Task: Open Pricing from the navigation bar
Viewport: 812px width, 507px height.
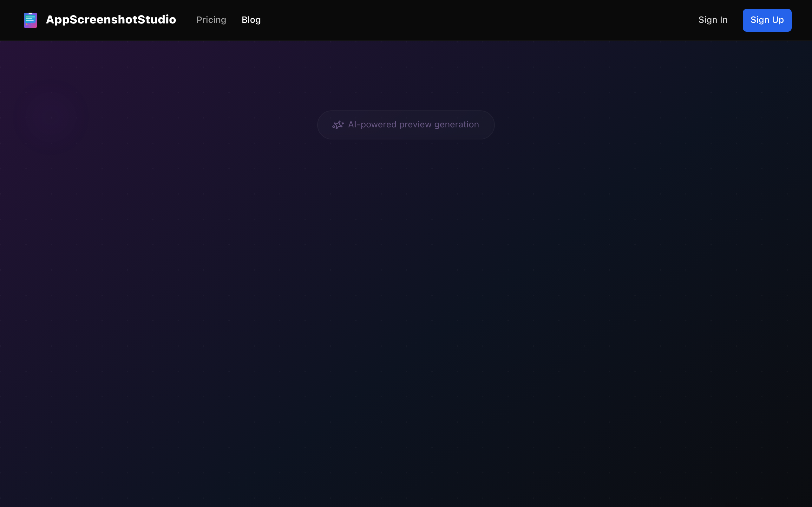Action: pos(211,20)
